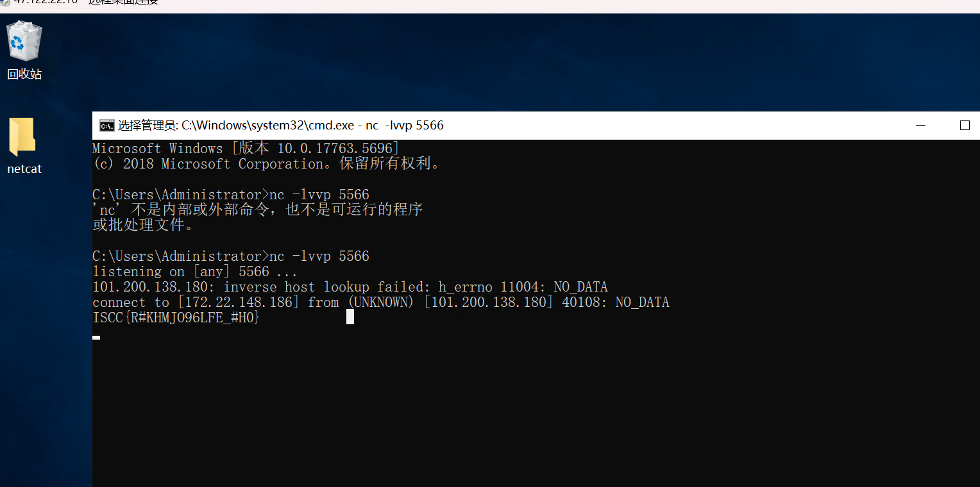Viewport: 980px width, 487px height.
Task: Click the '回收站' label text
Action: [x=24, y=74]
